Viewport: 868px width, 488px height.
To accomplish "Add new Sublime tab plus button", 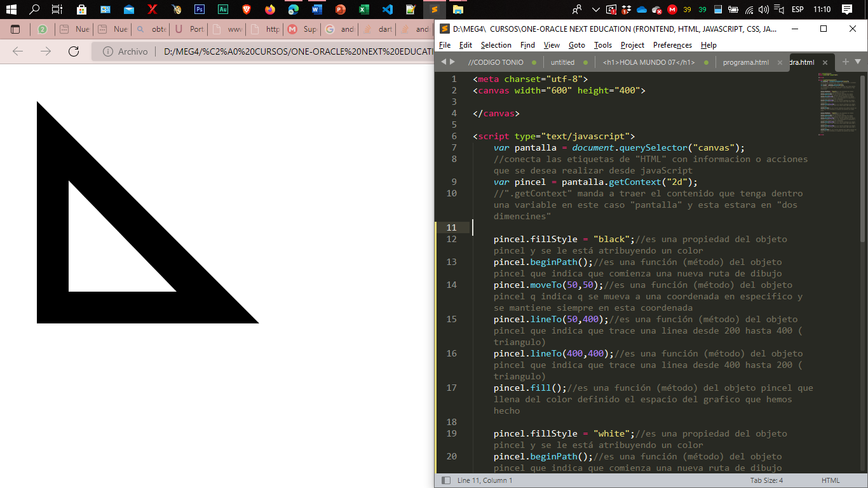I will pos(845,62).
